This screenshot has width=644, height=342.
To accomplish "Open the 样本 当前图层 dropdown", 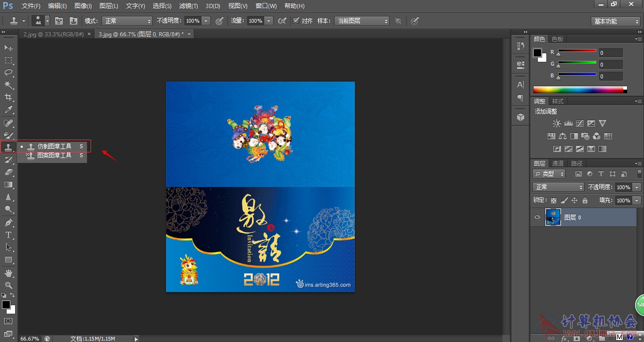I will point(362,21).
